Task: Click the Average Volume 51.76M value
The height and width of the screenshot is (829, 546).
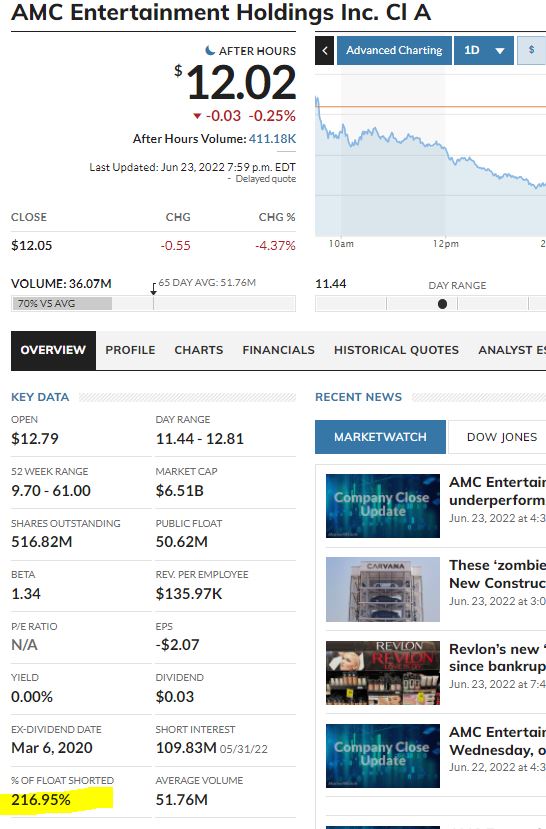Action: click(182, 799)
